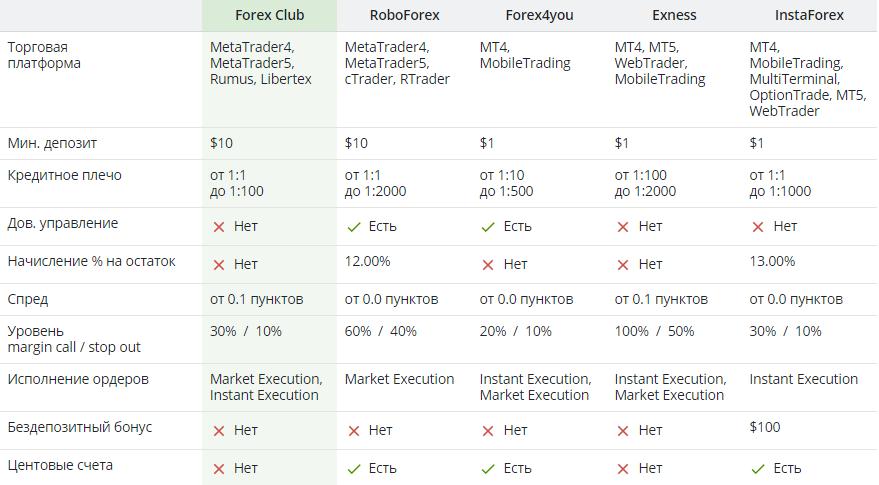Screen dimensions: 879x485
Task: Click the InstaForex column header
Action: [809, 15]
